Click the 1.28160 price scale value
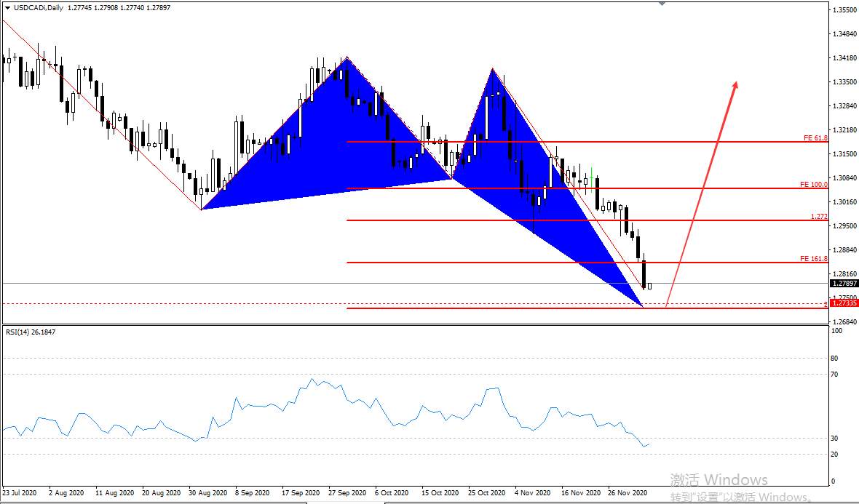 pos(844,274)
